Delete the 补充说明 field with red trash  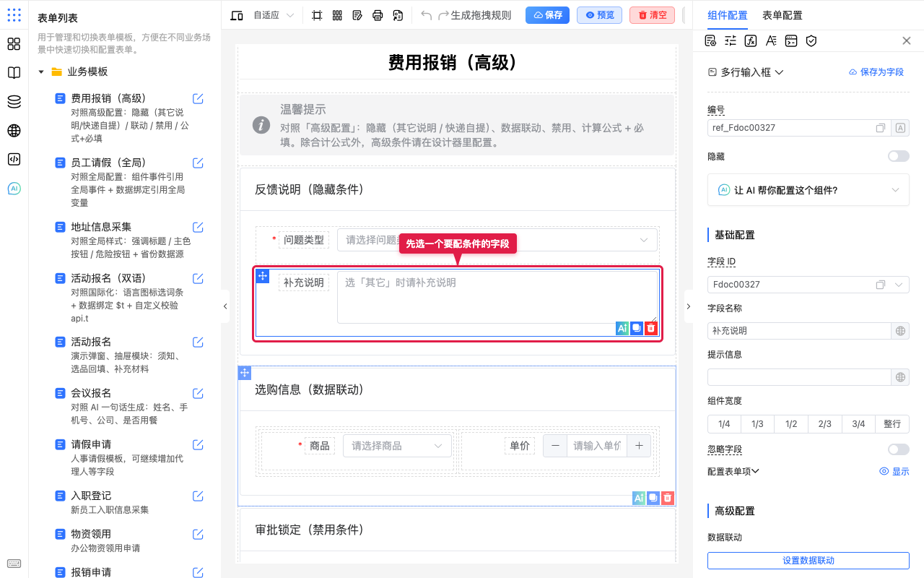pos(651,328)
